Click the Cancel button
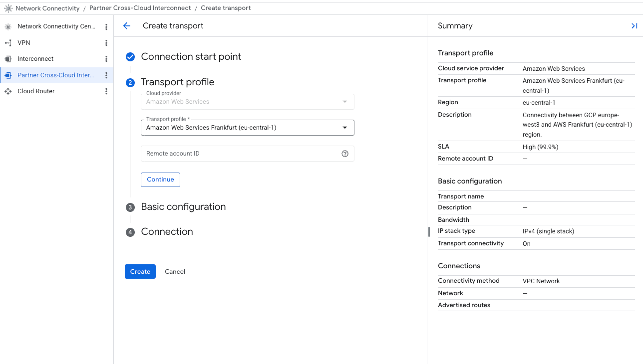The height and width of the screenshot is (364, 643). coord(175,272)
